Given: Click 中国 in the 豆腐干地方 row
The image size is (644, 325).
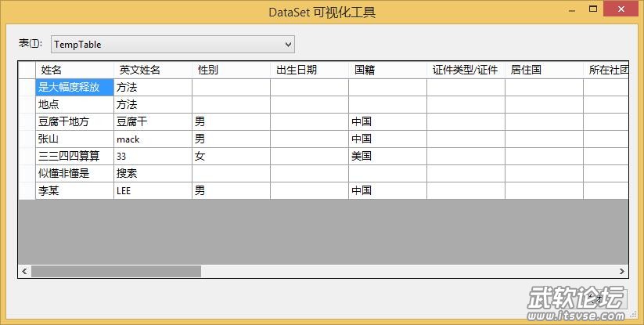Looking at the screenshot, I should coord(387,122).
